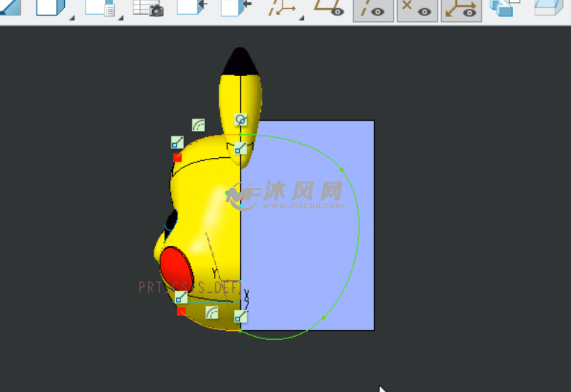Select the upper tangent constraint marker above head

198,125
